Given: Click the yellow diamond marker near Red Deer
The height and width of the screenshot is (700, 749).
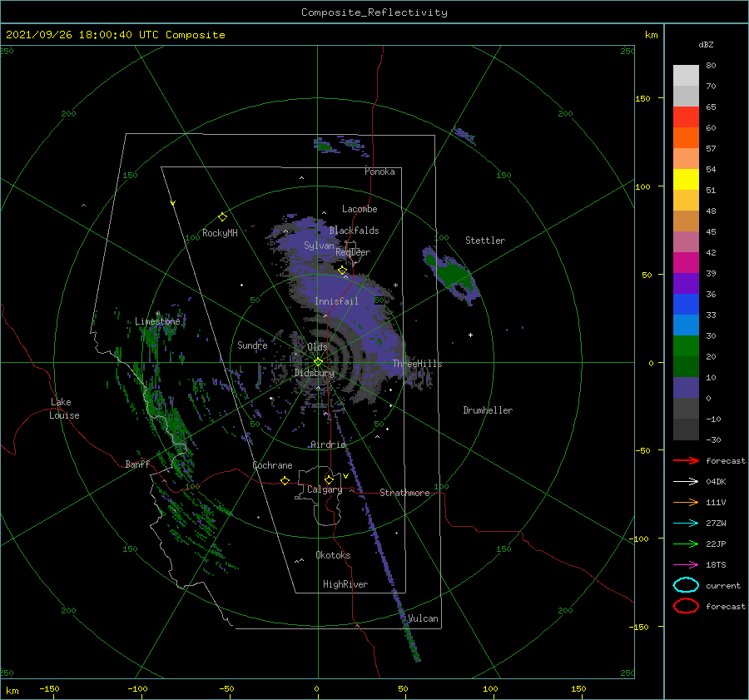Looking at the screenshot, I should (x=342, y=271).
